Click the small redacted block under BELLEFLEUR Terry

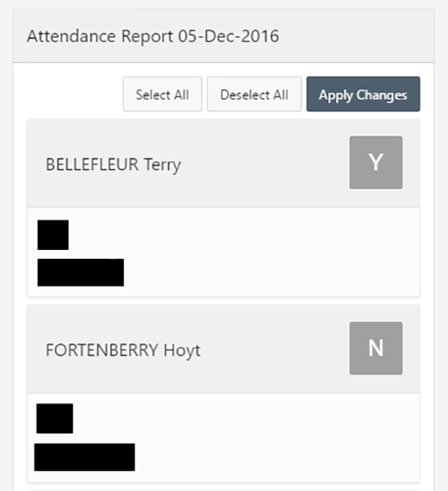[x=53, y=235]
